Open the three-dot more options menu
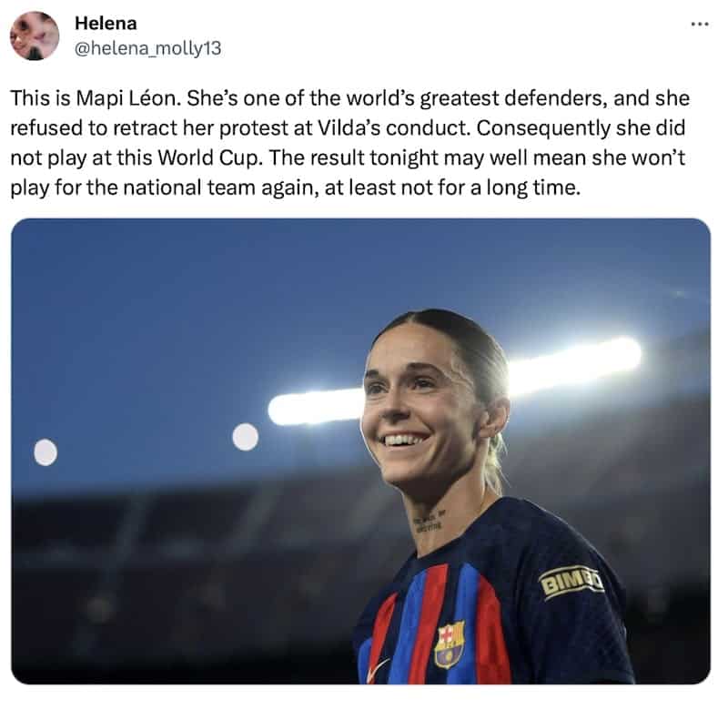 tap(699, 25)
